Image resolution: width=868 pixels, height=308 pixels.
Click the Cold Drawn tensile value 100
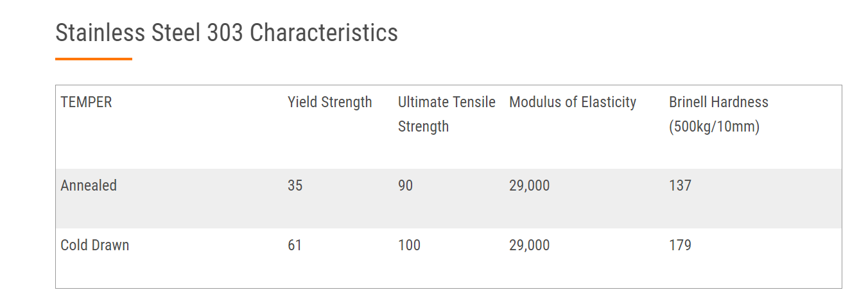pyautogui.click(x=409, y=246)
